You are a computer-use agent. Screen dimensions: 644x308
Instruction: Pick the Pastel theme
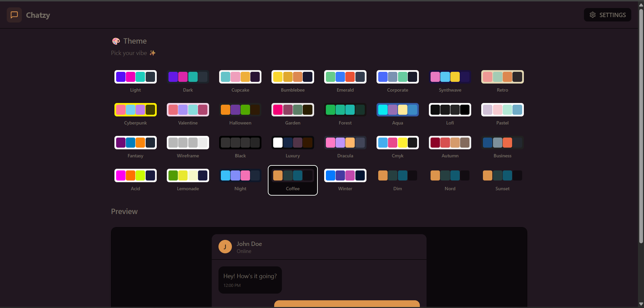[502, 114]
